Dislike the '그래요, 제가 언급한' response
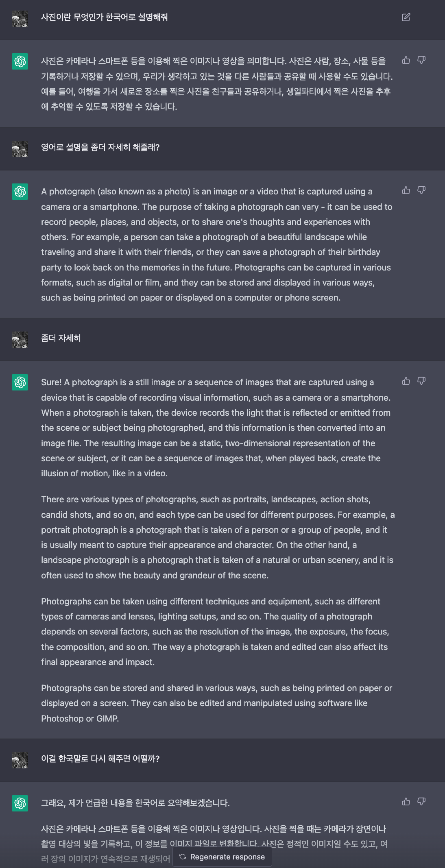445x868 pixels. [x=421, y=802]
